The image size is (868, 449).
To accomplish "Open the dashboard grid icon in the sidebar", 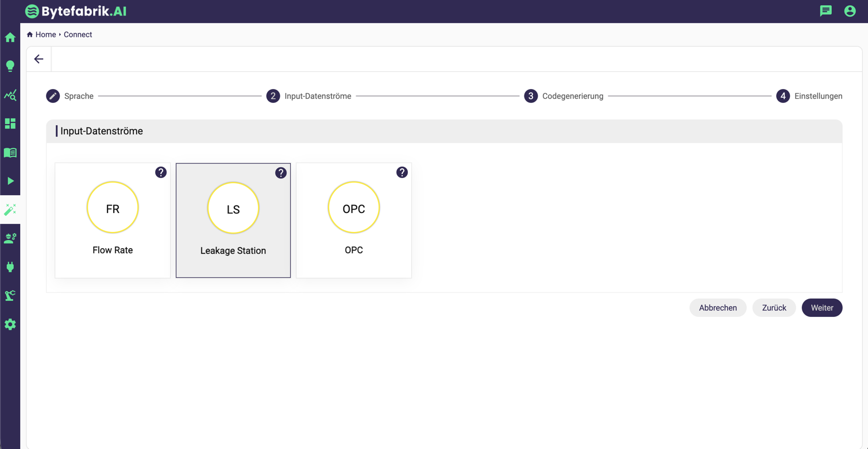I will (x=10, y=123).
